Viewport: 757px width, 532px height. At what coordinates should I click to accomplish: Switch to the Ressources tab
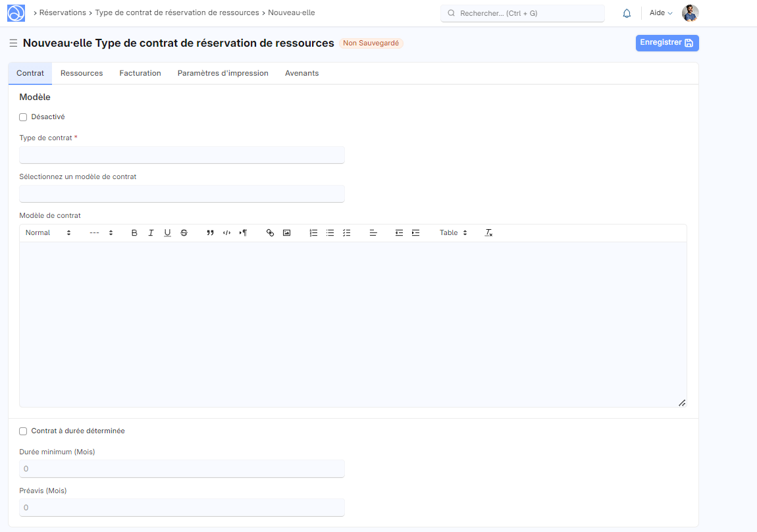click(82, 73)
